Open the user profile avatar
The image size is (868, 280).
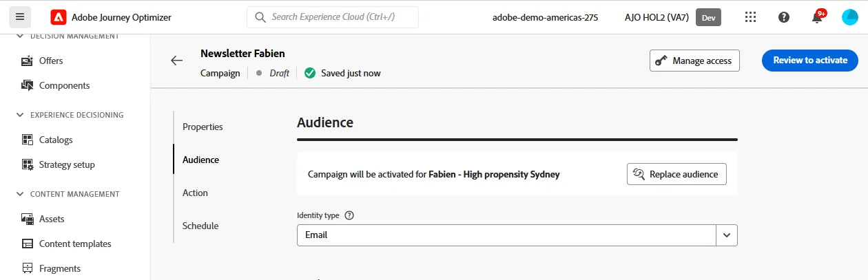(850, 17)
